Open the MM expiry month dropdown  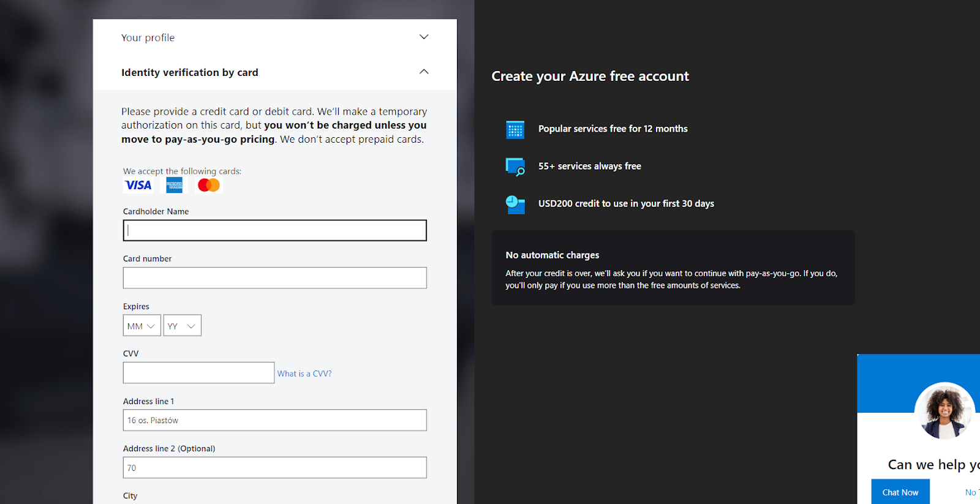(x=141, y=326)
